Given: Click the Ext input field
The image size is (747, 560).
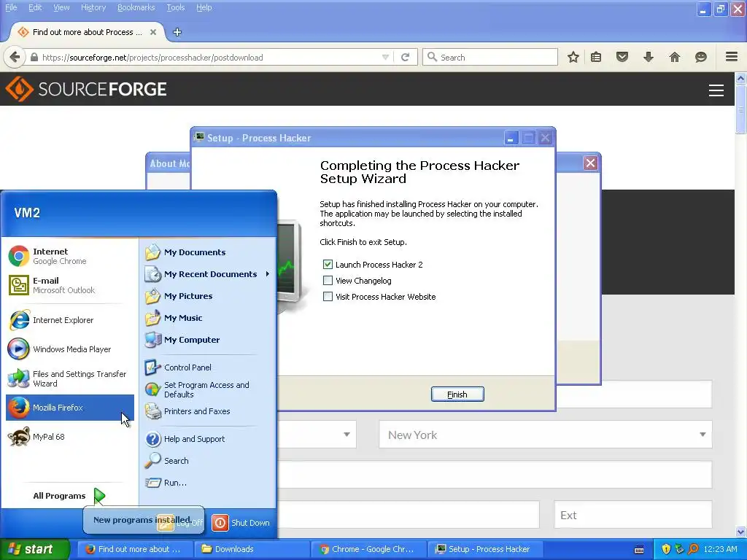Looking at the screenshot, I should (x=632, y=515).
